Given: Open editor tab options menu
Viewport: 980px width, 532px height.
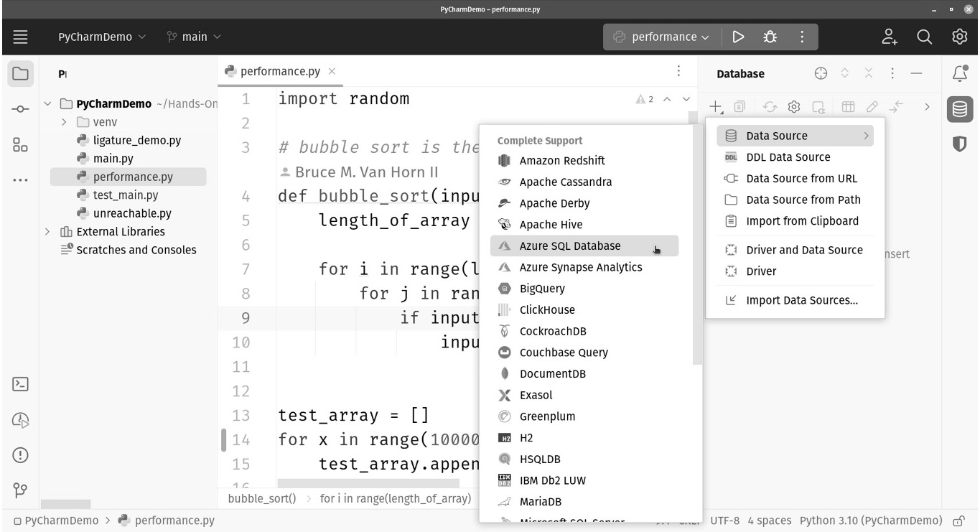Looking at the screenshot, I should click(678, 71).
